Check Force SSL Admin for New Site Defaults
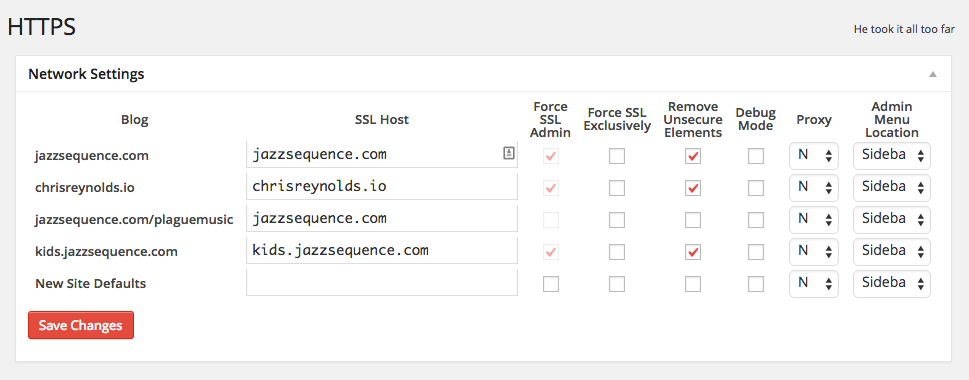 coord(551,284)
